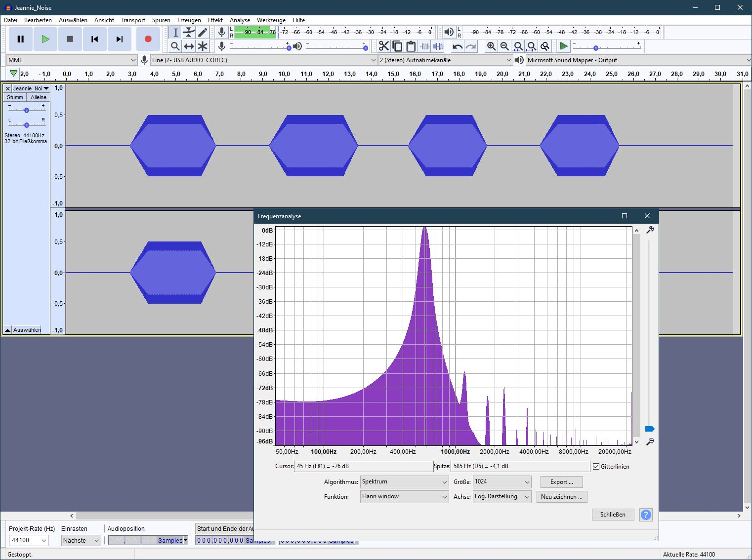
Task: Click the Cut scissors icon
Action: click(x=383, y=46)
